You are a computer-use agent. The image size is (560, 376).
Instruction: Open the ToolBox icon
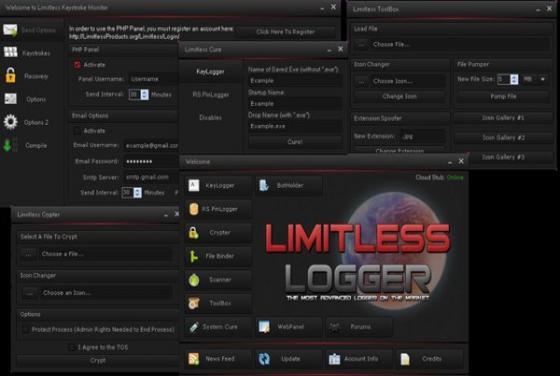[194, 303]
